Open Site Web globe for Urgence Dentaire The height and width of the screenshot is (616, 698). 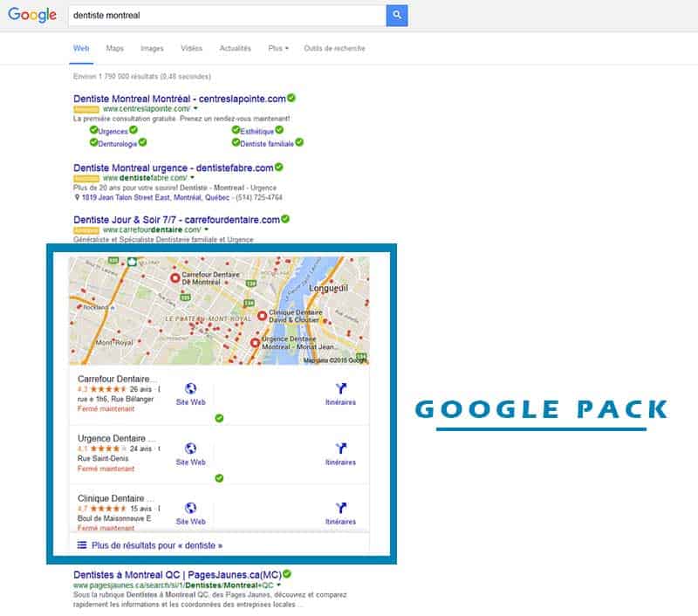191,448
